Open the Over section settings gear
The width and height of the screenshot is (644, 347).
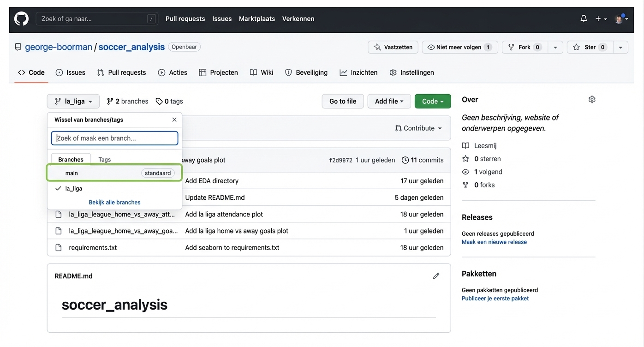[x=592, y=100]
